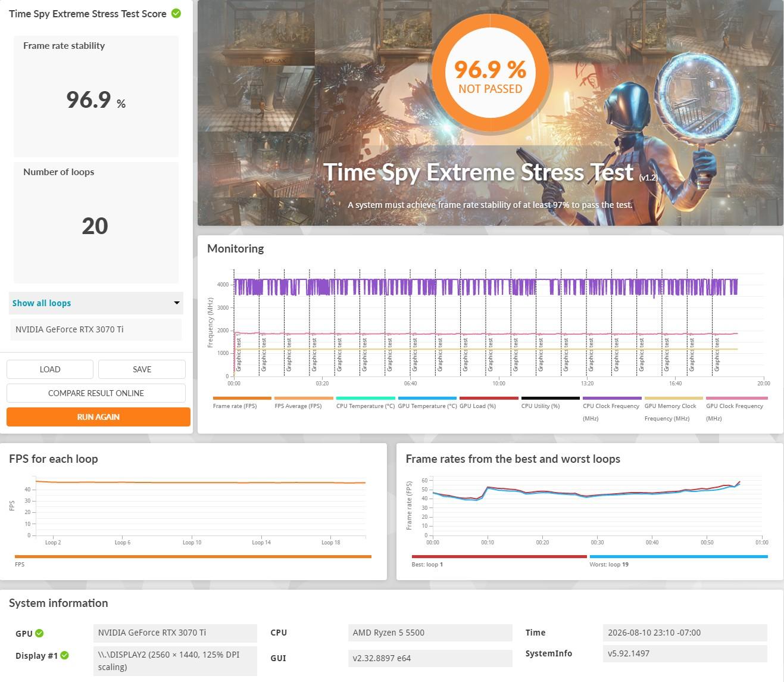Click the Time value 2026-08-10 23:10 -07:00

pos(685,633)
